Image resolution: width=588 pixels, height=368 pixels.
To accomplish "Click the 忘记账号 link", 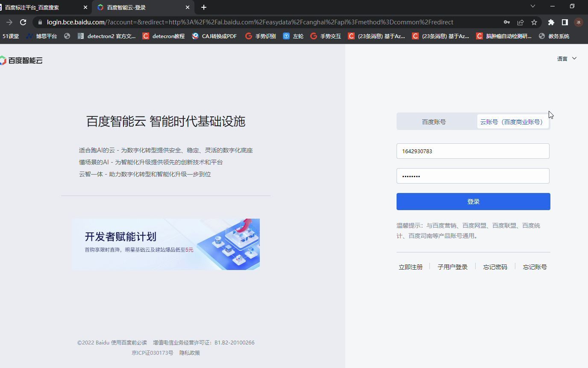I will tap(535, 267).
